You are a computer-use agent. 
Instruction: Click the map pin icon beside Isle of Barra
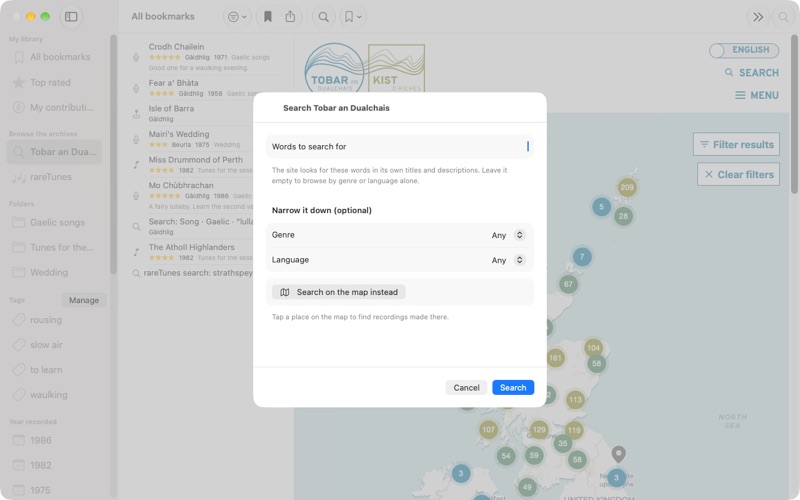[136, 113]
